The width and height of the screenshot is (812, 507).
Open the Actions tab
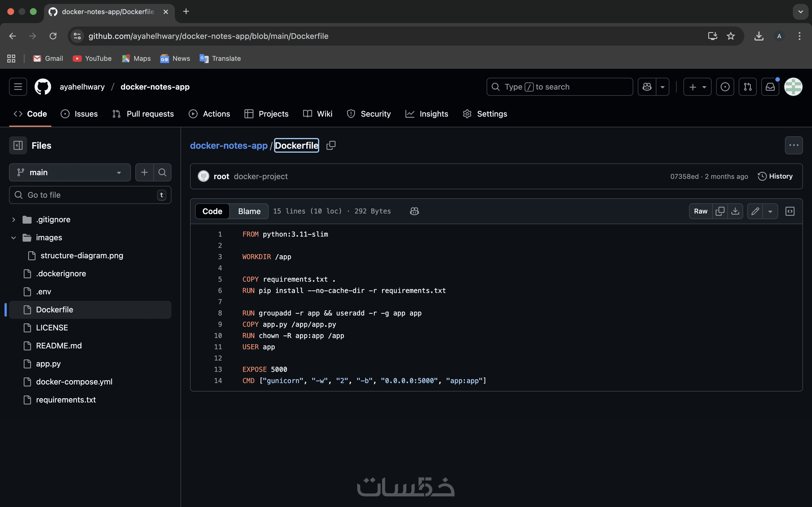coord(209,114)
